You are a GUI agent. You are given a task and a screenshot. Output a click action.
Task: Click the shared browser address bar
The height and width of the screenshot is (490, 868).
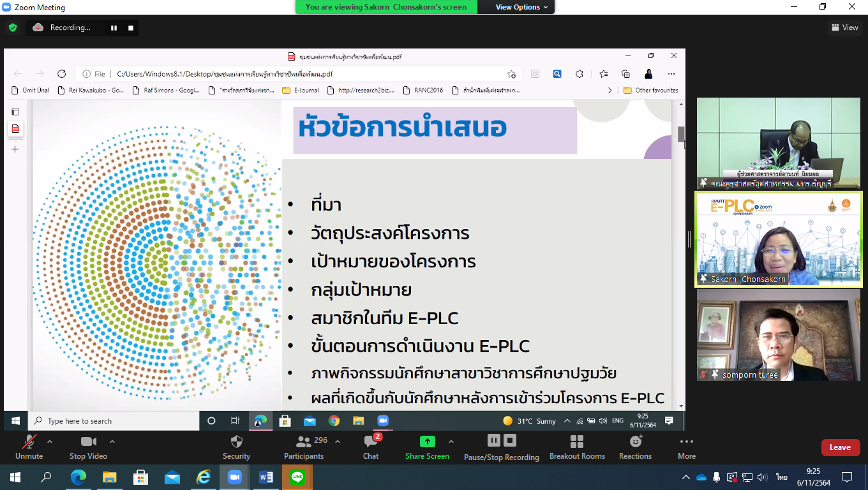click(298, 74)
